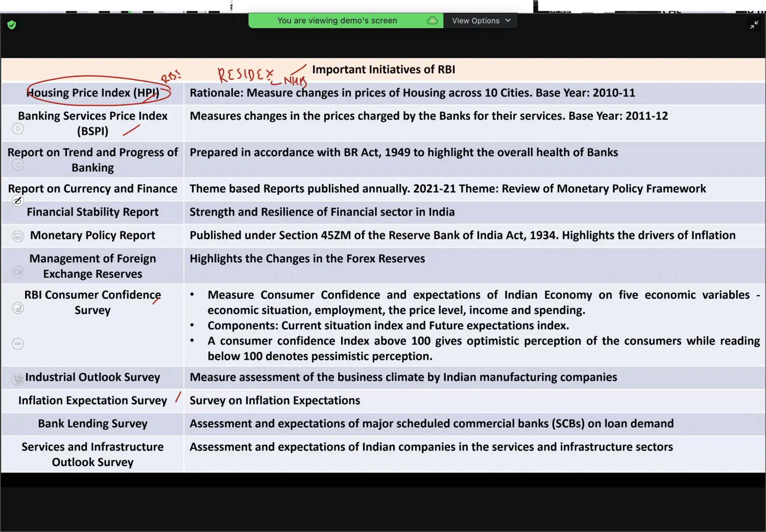Click 'You are viewing demo's screen' banner
766x532 pixels.
click(346, 20)
